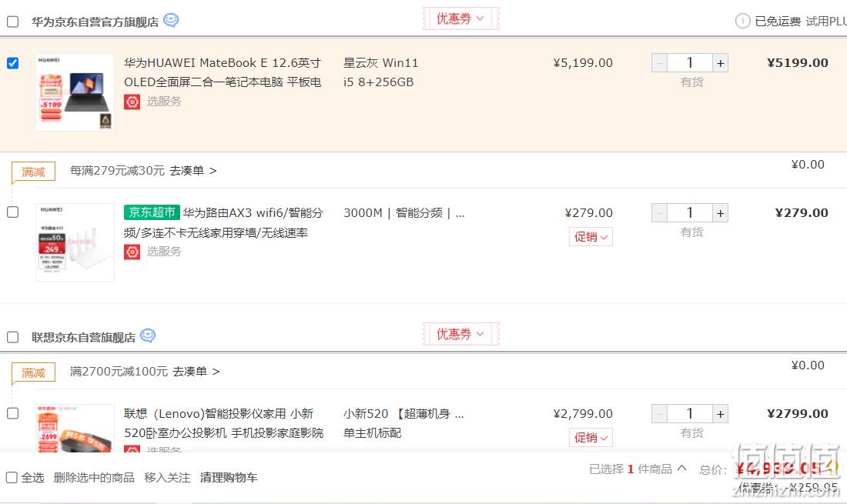Click the 已免运费 shipping notice
Image resolution: width=847 pixels, height=504 pixels.
(778, 22)
